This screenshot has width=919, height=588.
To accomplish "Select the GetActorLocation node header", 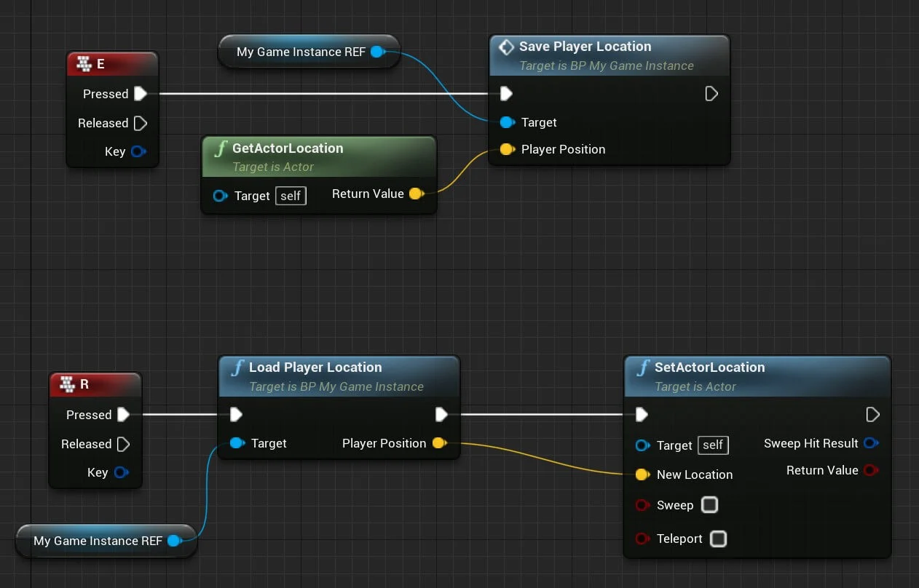I will [x=319, y=156].
